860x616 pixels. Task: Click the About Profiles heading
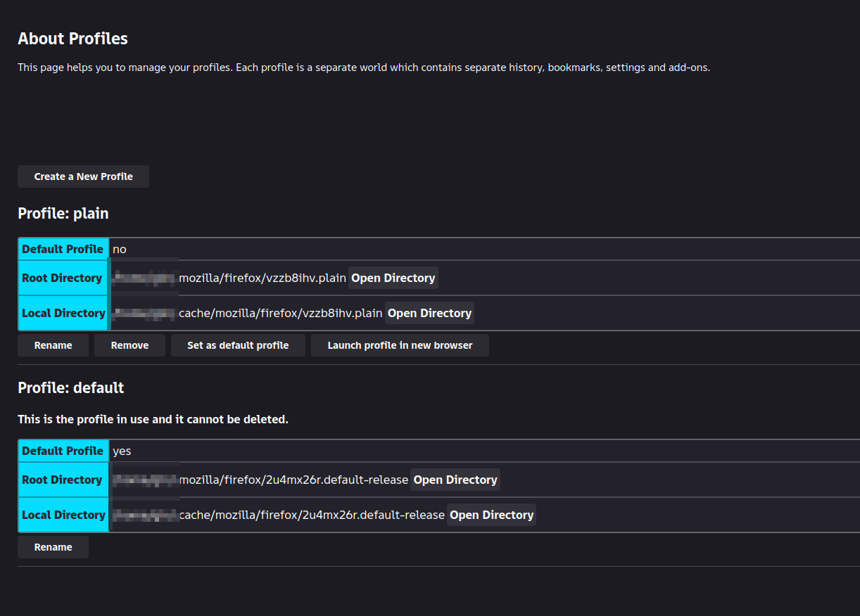tap(72, 39)
